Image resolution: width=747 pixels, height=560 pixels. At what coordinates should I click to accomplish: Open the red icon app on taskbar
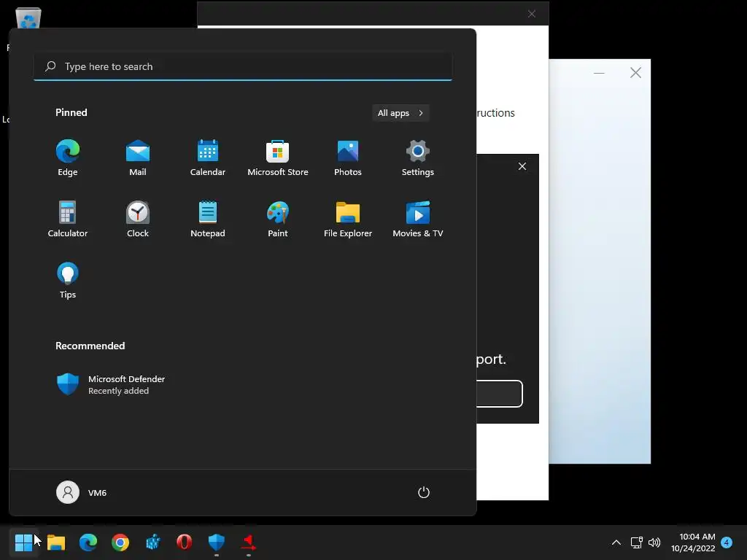click(x=249, y=542)
